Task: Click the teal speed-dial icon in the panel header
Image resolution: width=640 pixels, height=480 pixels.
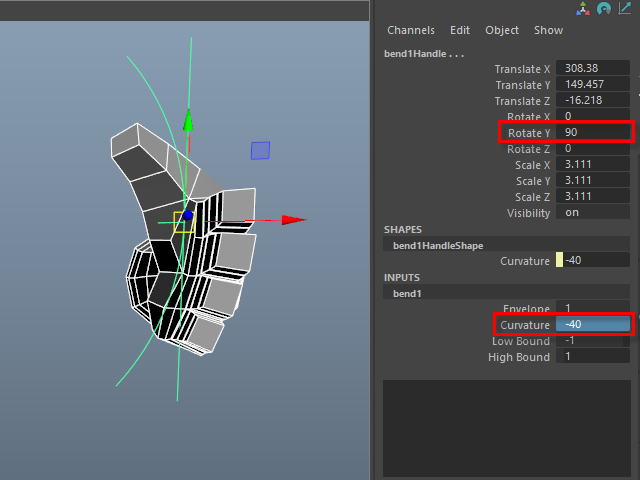Action: [x=604, y=8]
